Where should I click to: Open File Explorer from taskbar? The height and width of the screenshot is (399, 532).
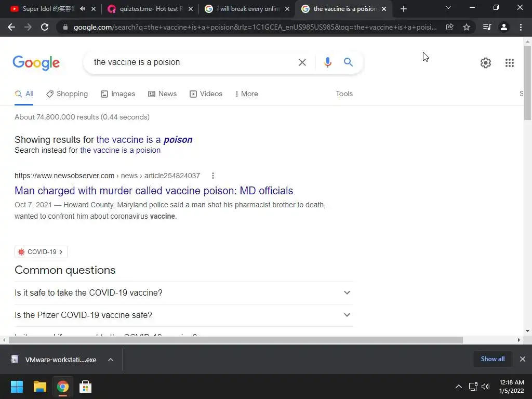coord(39,387)
